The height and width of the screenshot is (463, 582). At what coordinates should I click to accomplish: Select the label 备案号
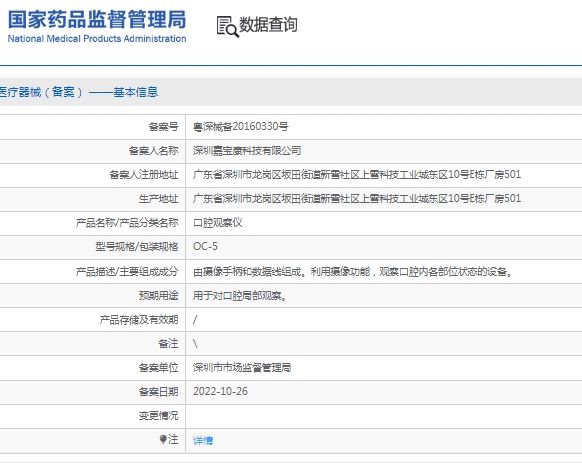[x=163, y=127]
